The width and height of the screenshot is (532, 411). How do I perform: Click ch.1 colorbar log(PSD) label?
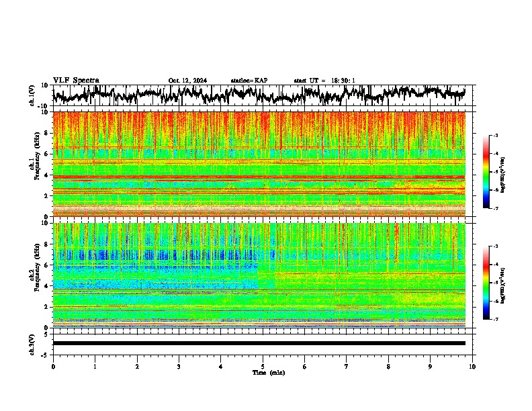pos(502,175)
